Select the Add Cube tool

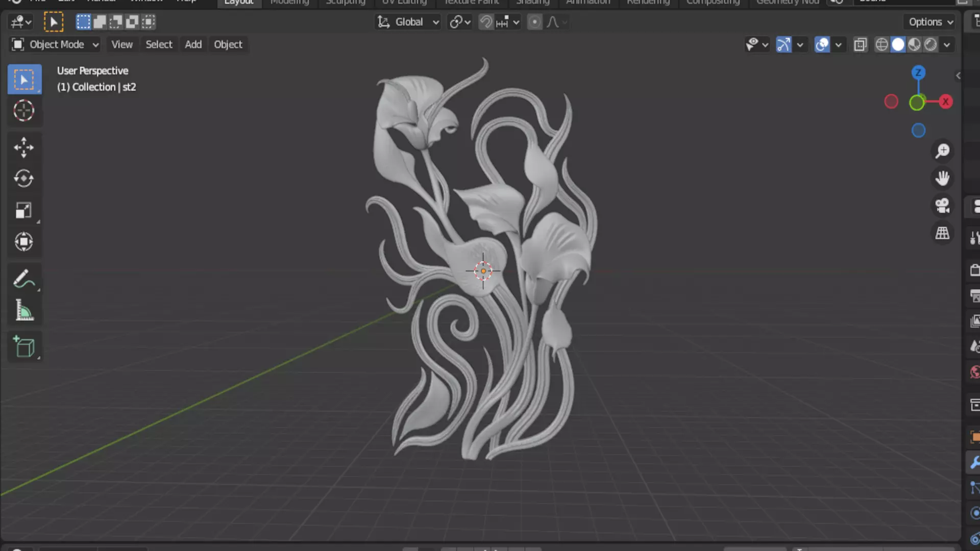(24, 347)
